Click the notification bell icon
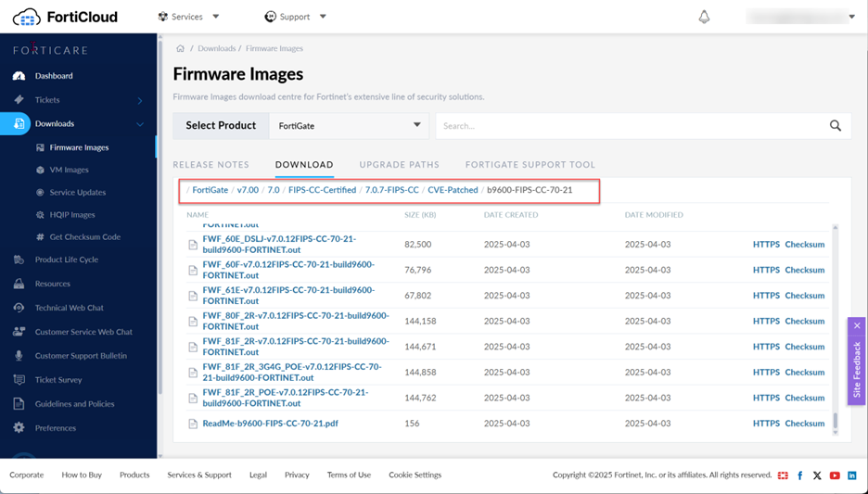 (704, 17)
